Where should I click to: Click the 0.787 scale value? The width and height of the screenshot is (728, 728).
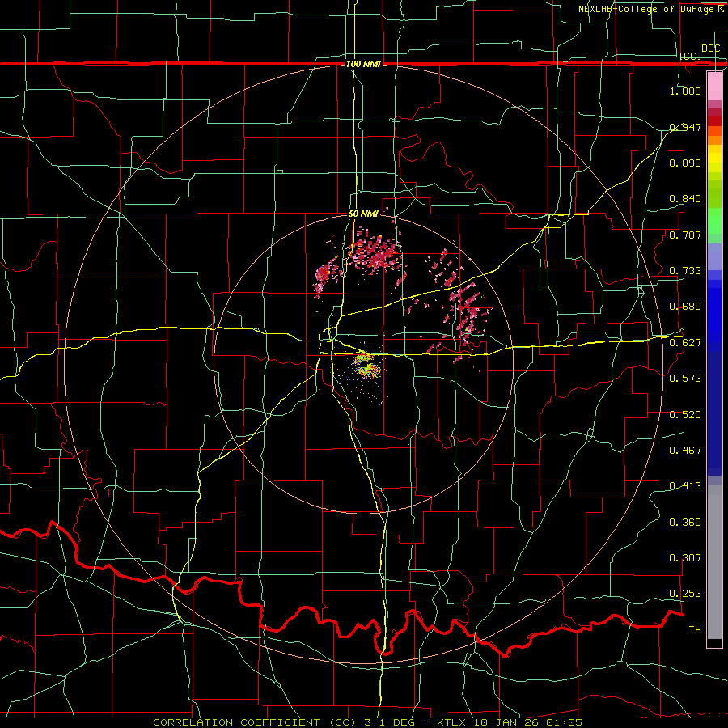pos(685,235)
